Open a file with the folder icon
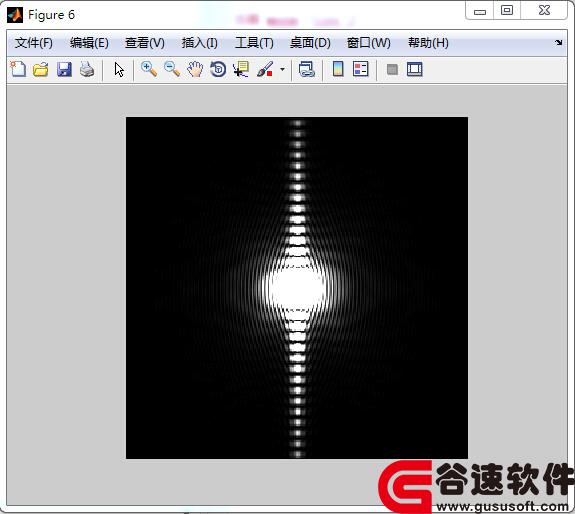The height and width of the screenshot is (514, 575). (x=41, y=69)
